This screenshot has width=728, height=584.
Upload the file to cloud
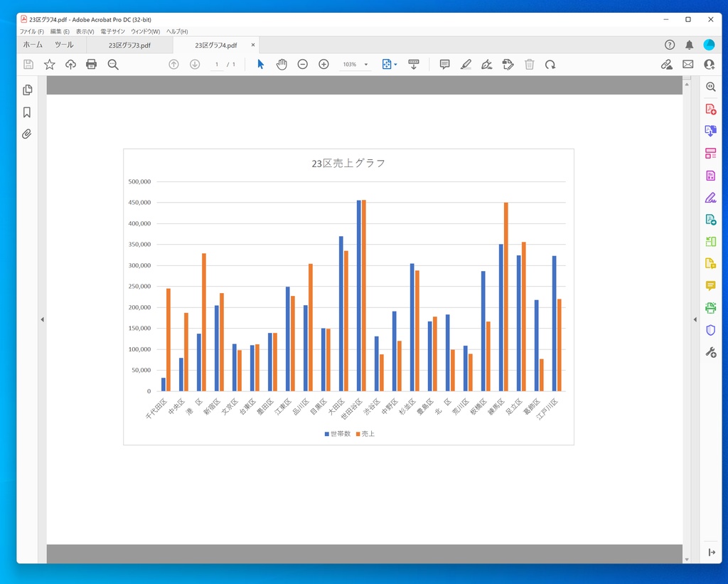(x=70, y=65)
